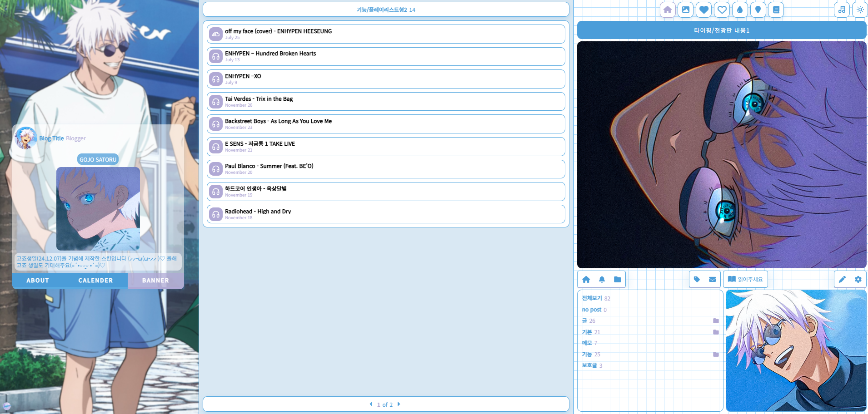Toggle the sun brightness mode icon

860,10
